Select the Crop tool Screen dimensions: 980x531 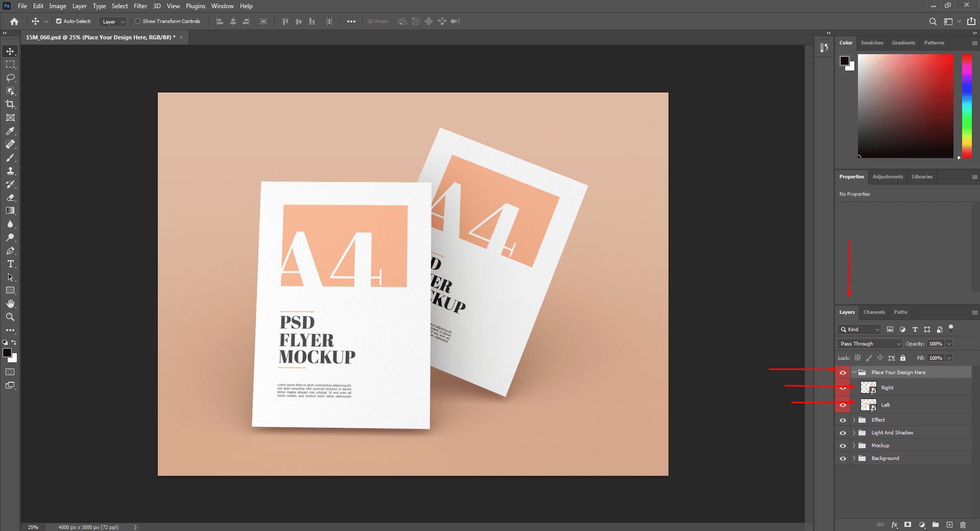point(10,104)
